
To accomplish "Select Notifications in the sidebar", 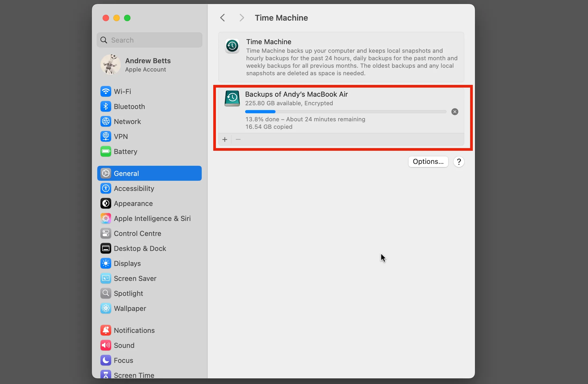I will 134,330.
